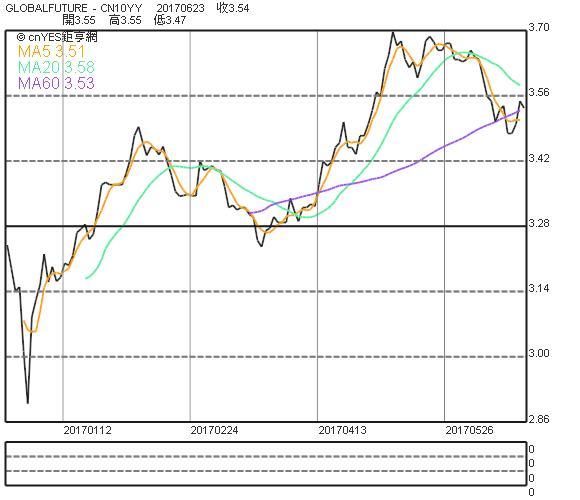Click the 3.00 price axis label
Viewport: 580px width, 500px height.
point(539,354)
